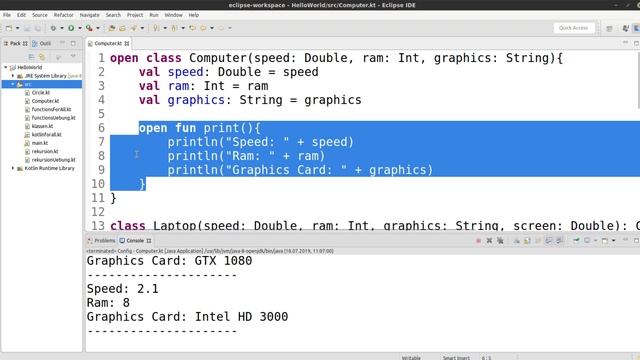This screenshot has height=360, width=640.
Task: Collapse the HelloWorld project node
Action: click(6, 67)
